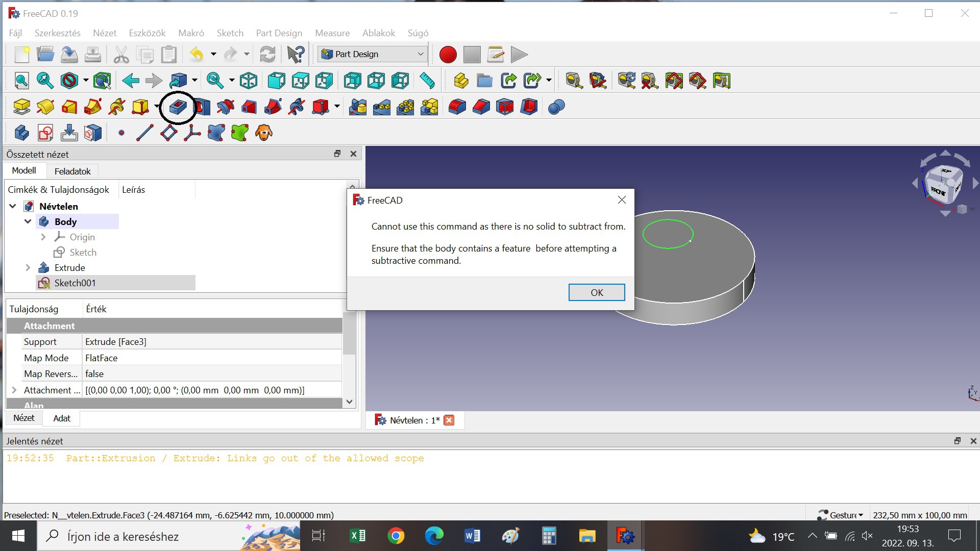Click the Hole tool icon
Image resolution: width=980 pixels, height=551 pixels.
click(202, 107)
